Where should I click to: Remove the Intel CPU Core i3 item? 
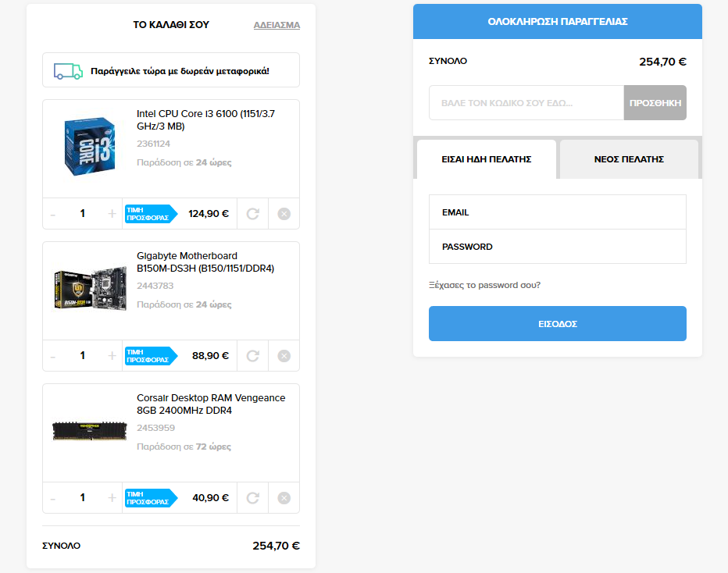284,214
